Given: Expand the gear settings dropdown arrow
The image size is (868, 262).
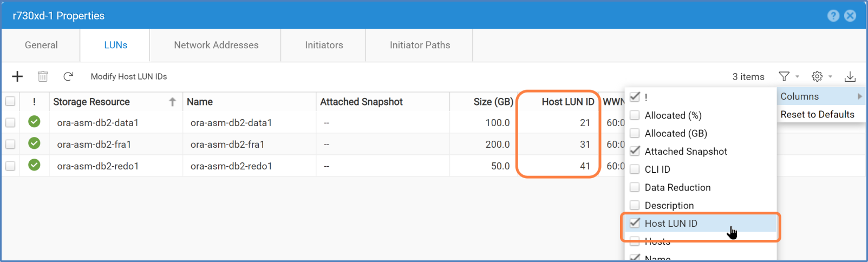Looking at the screenshot, I should click(x=830, y=77).
